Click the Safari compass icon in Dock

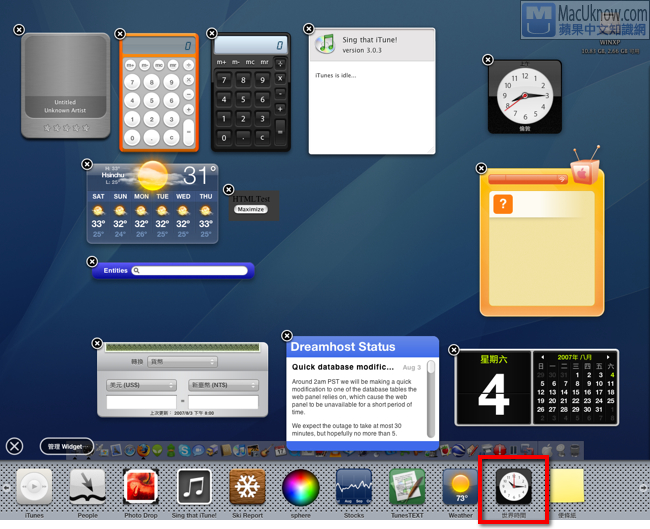[130, 450]
